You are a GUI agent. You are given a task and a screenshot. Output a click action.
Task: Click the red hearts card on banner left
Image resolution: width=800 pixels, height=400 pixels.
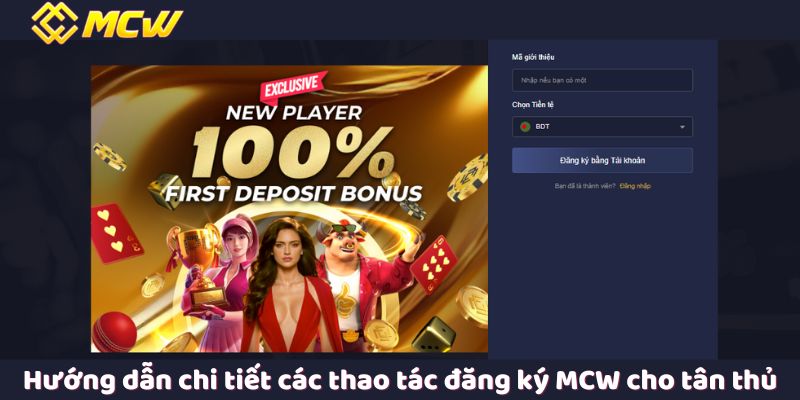pyautogui.click(x=115, y=233)
